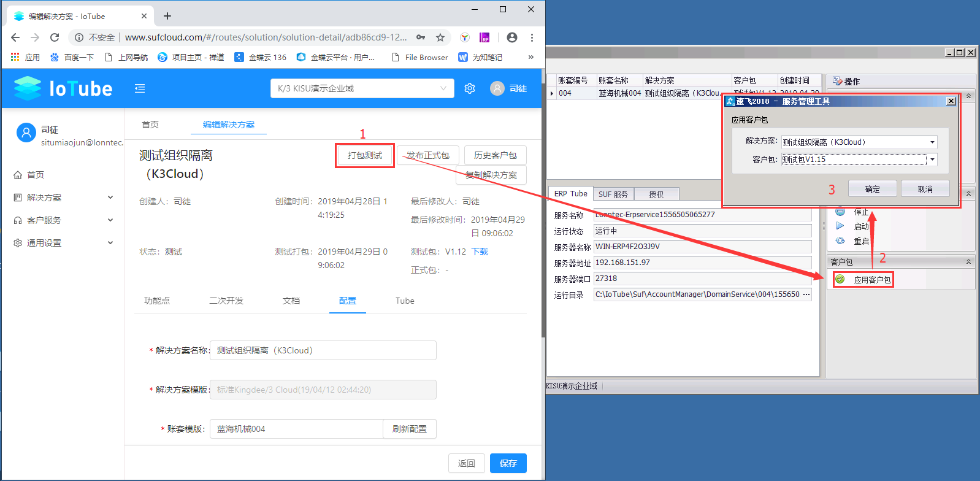The height and width of the screenshot is (481, 980).
Task: Expand 通用设置 sidebar menu
Action: click(64, 243)
